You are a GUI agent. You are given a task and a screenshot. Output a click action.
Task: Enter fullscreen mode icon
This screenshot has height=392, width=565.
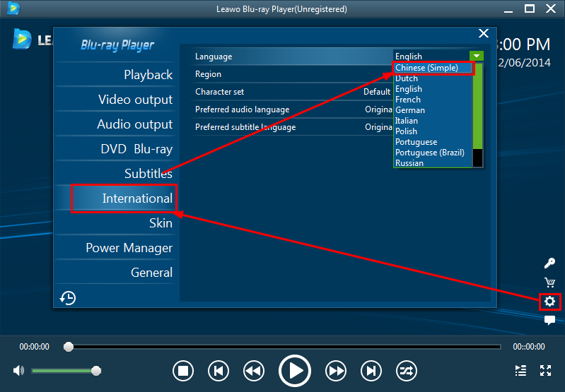[x=545, y=370]
